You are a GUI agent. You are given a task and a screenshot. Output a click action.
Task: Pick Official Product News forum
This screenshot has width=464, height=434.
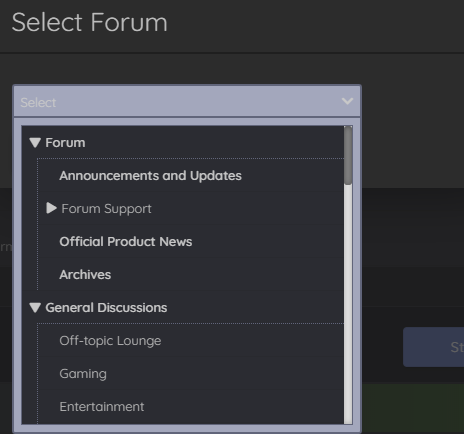(x=126, y=242)
